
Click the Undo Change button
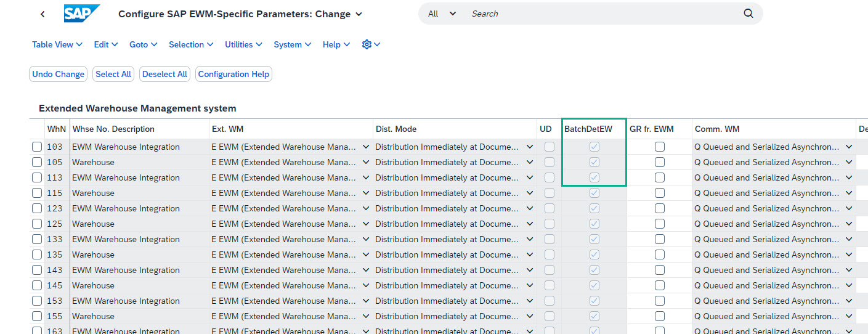(x=59, y=74)
